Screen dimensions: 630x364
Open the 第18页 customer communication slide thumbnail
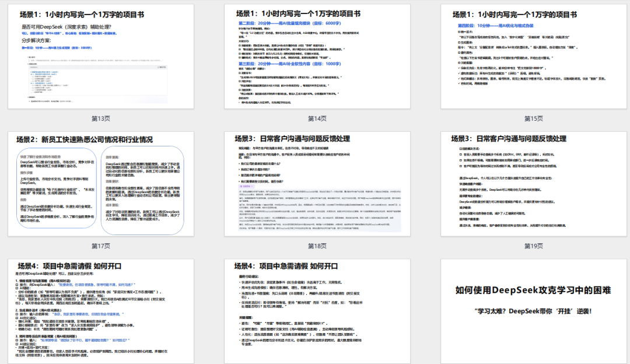[x=317, y=184]
